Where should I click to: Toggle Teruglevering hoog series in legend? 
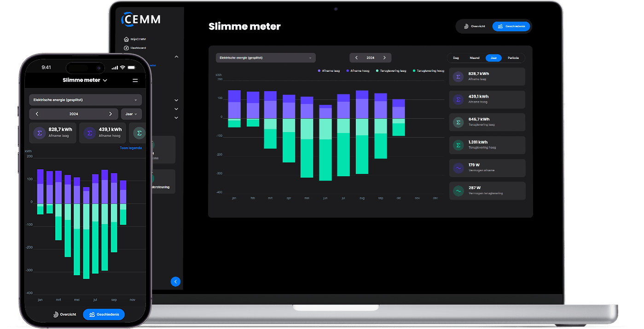[x=428, y=71]
